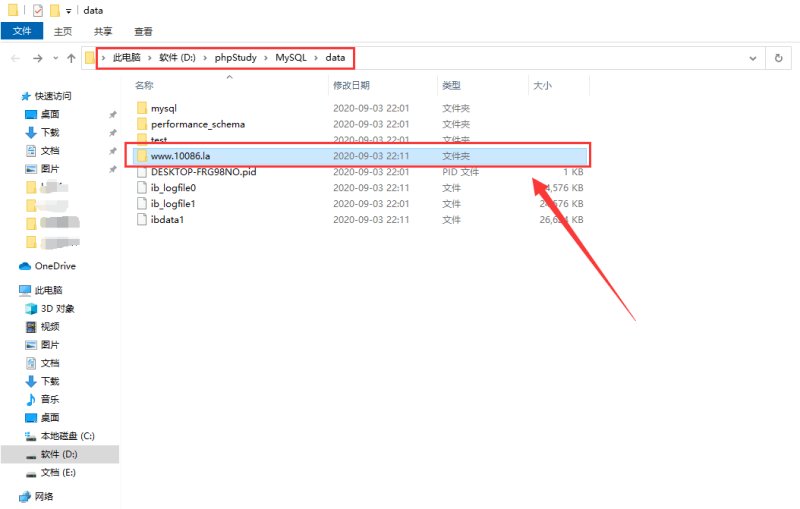Viewport: 800px width, 509px height.
Task: Open recent locations dropdown arrow
Action: pyautogui.click(x=55, y=58)
